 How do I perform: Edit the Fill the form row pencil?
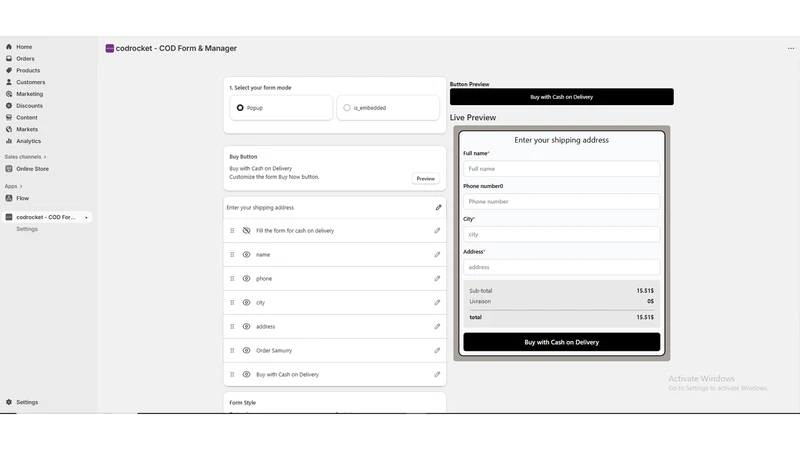pyautogui.click(x=437, y=231)
